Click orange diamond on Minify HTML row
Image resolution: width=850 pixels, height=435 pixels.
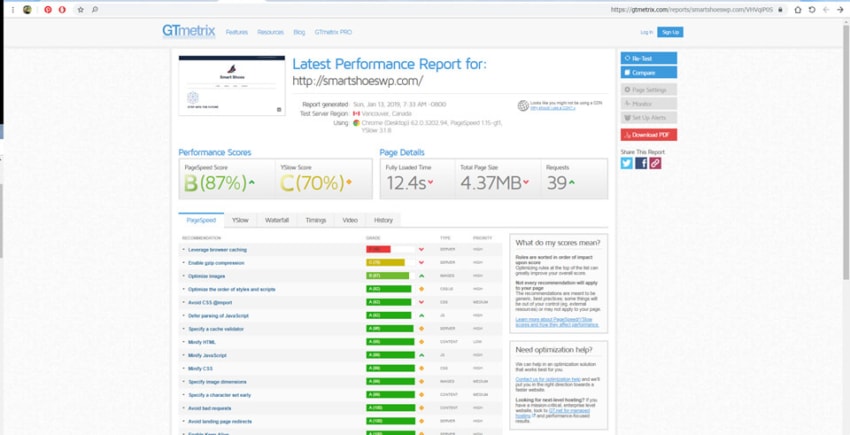(x=421, y=342)
